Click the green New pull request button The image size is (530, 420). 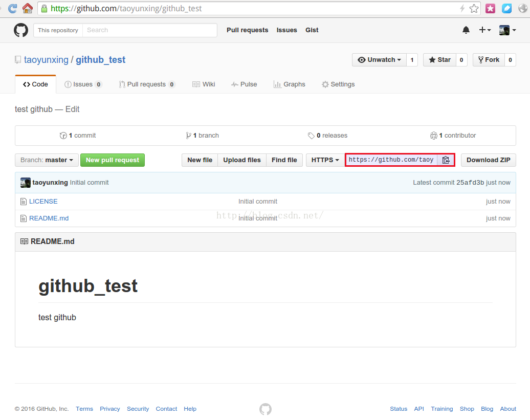tap(113, 160)
